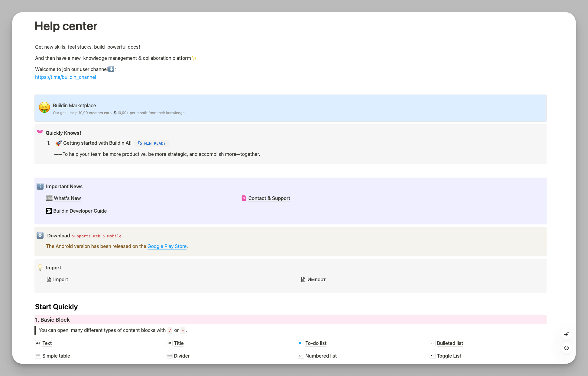Click the To-do list checkbox icon
Viewport: 588px width, 376px height.
pos(300,343)
